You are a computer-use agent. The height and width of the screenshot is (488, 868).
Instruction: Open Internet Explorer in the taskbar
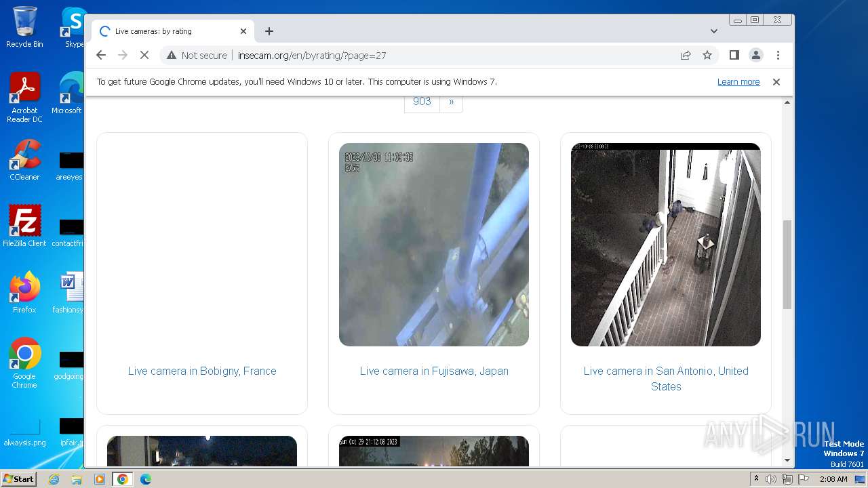[54, 479]
